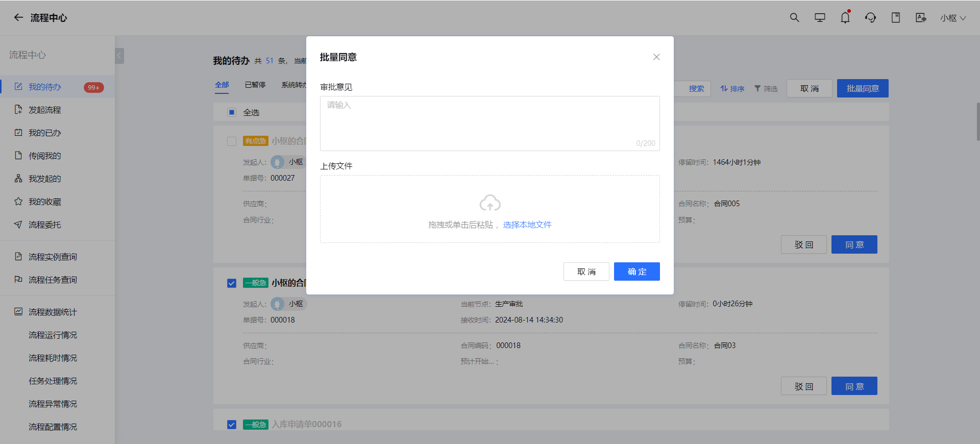Viewport: 980px width, 444px height.
Task: Collapse the left sidebar with the handle
Action: coord(119,56)
